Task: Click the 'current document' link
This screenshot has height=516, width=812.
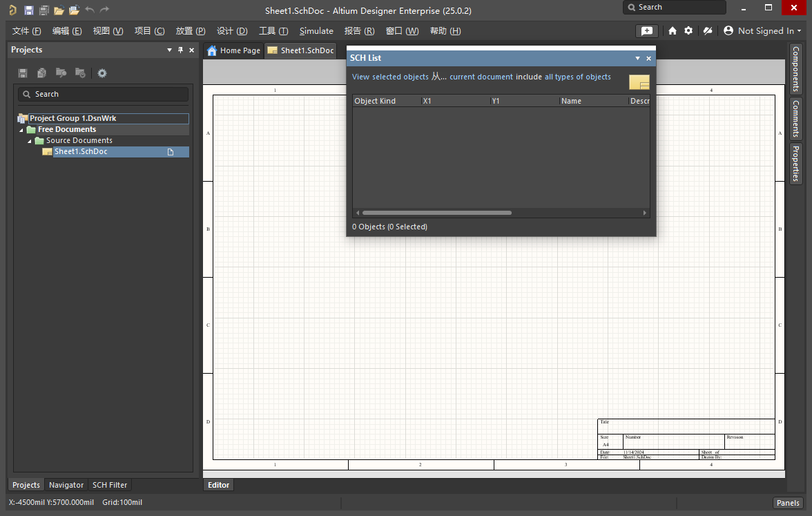Action: [x=481, y=77]
